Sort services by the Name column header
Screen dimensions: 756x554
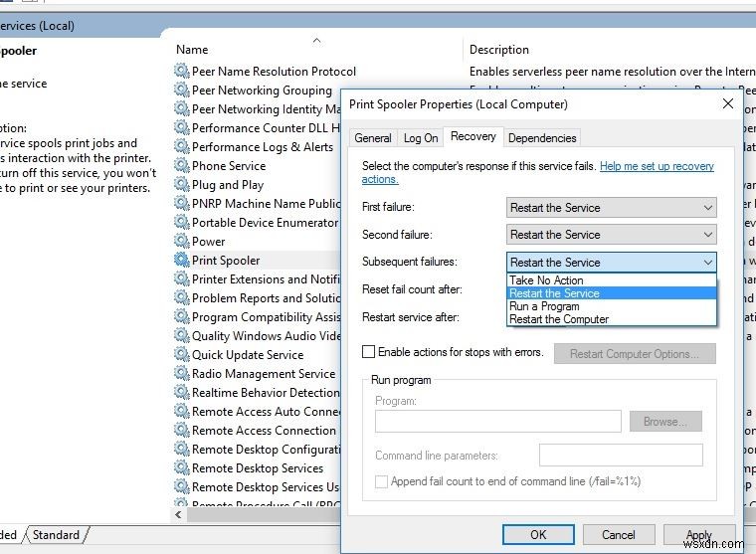click(x=192, y=49)
